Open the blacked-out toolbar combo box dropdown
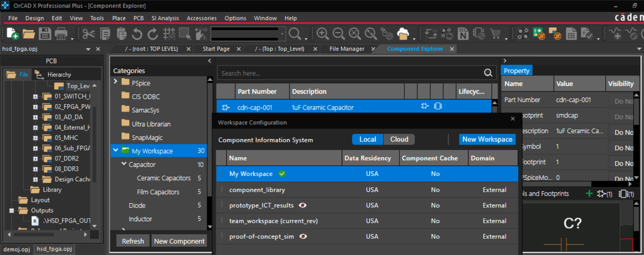This screenshot has width=644, height=255. click(282, 34)
